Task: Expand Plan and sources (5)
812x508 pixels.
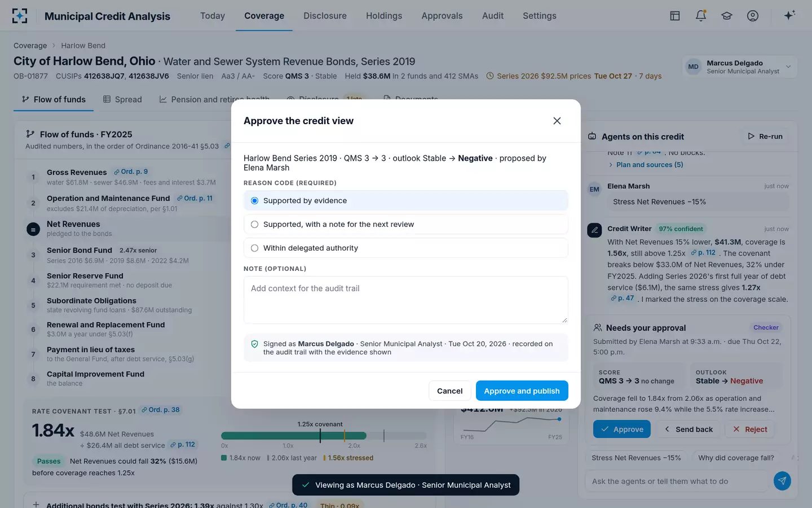Action: pyautogui.click(x=645, y=165)
